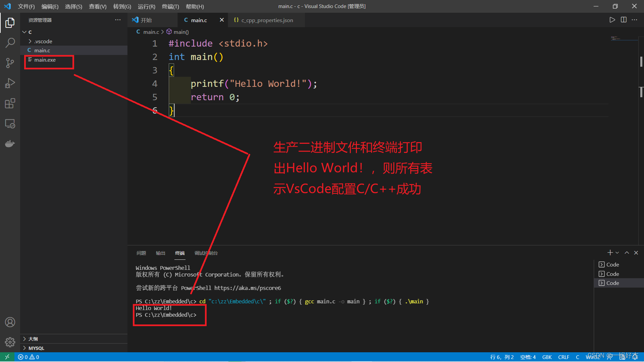
Task: Split the editor to the right
Action: [624, 20]
